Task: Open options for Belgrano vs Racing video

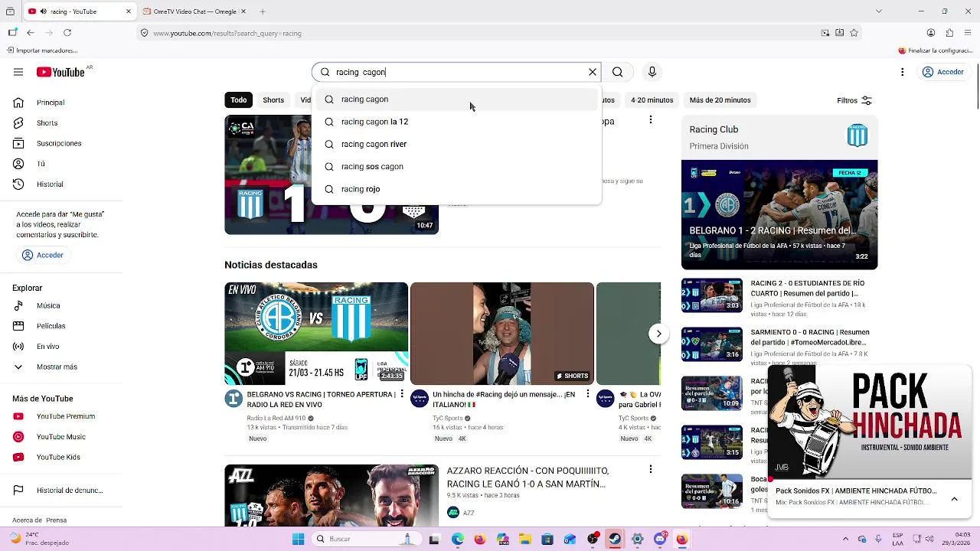Action: pos(403,394)
